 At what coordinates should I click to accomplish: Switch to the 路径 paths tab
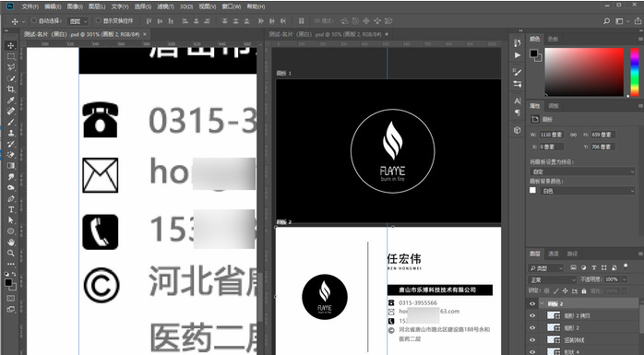[x=572, y=254]
